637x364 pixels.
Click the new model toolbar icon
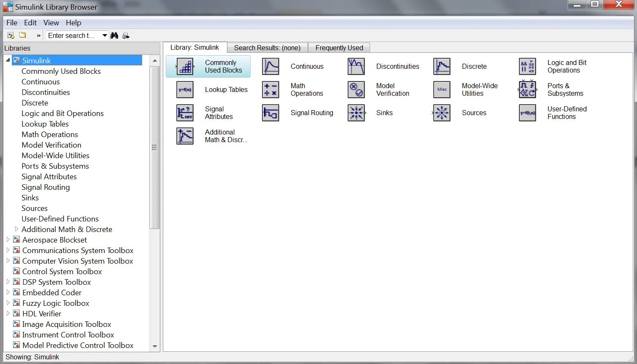pyautogui.click(x=11, y=35)
